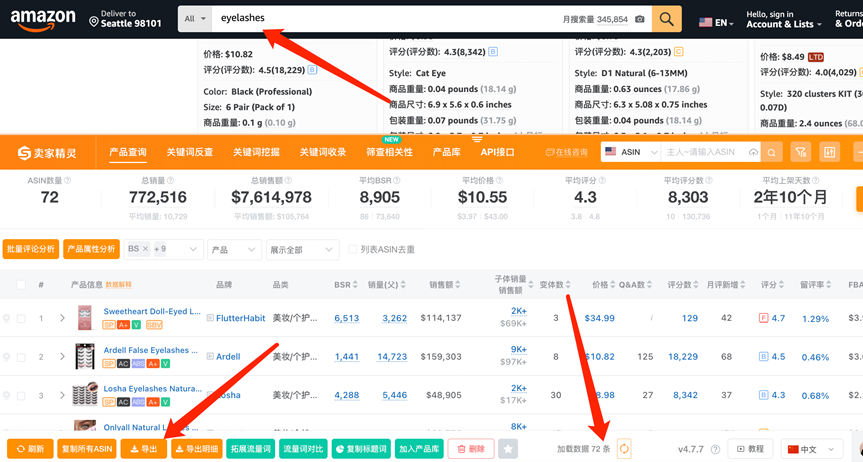Click Ardell False Eyelashes product thumbnail

[x=85, y=357]
